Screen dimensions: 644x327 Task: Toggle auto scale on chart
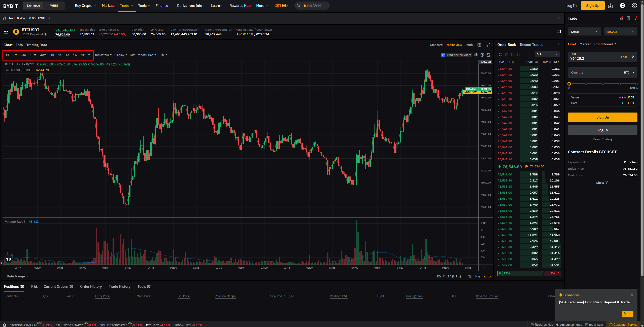pos(487,276)
